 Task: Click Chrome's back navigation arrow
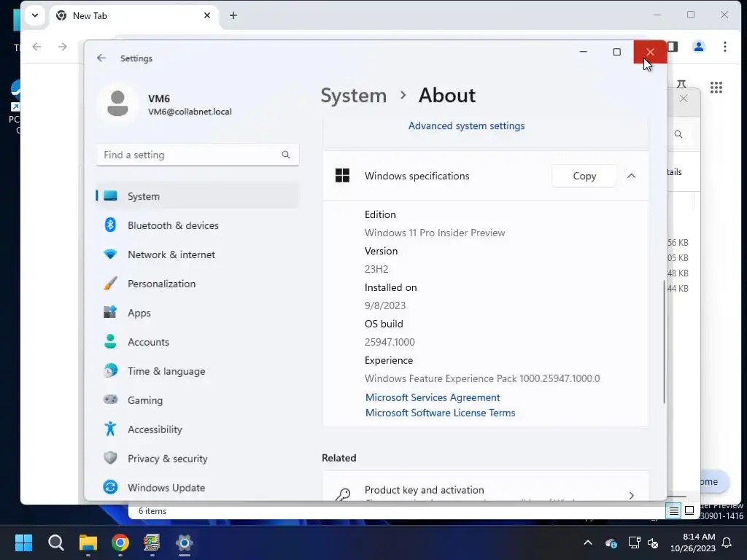[x=36, y=47]
